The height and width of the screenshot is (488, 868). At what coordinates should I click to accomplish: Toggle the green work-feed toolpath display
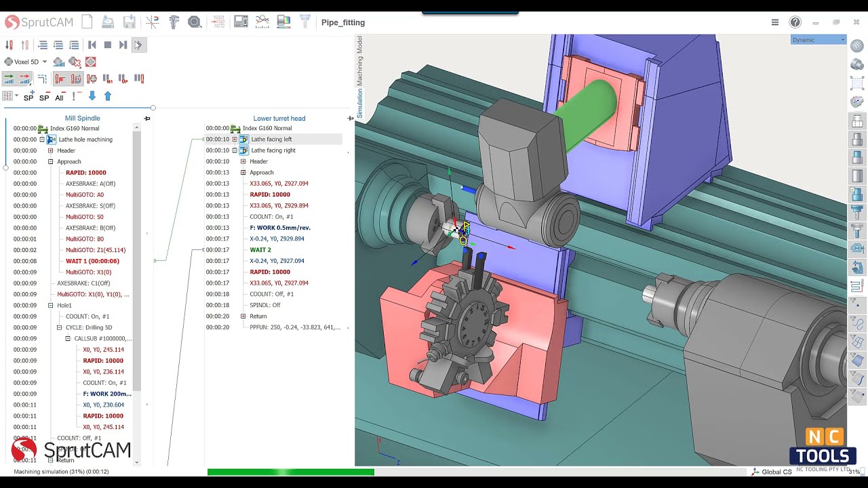point(9,79)
